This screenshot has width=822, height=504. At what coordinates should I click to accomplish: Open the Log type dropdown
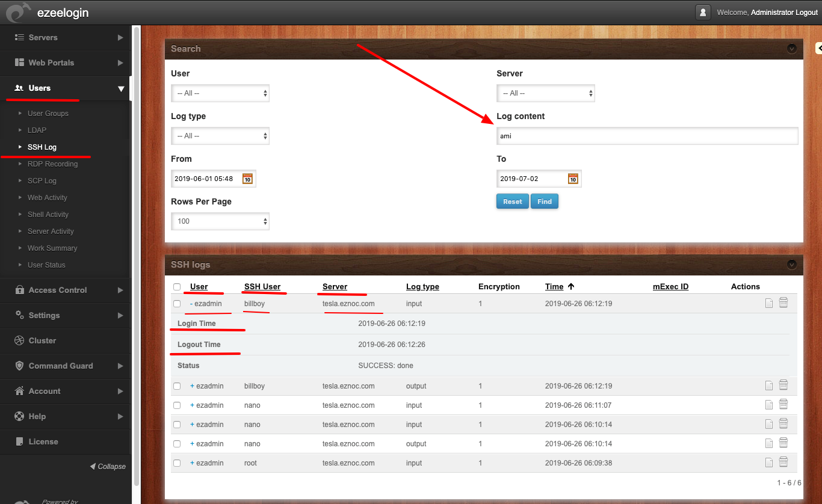tap(220, 136)
